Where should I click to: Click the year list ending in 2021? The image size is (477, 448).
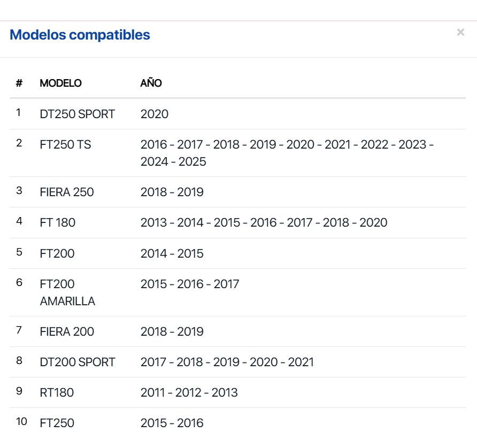click(227, 362)
